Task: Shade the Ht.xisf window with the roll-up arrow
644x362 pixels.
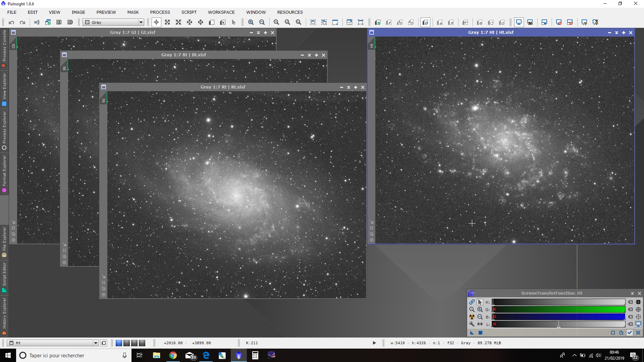Action: pyautogui.click(x=616, y=33)
